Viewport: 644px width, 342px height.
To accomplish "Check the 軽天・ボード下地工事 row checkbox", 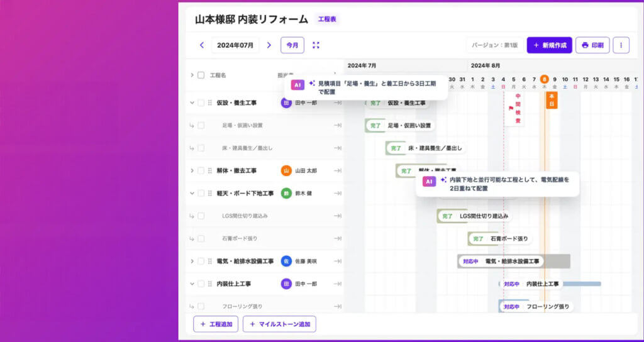I will (201, 193).
